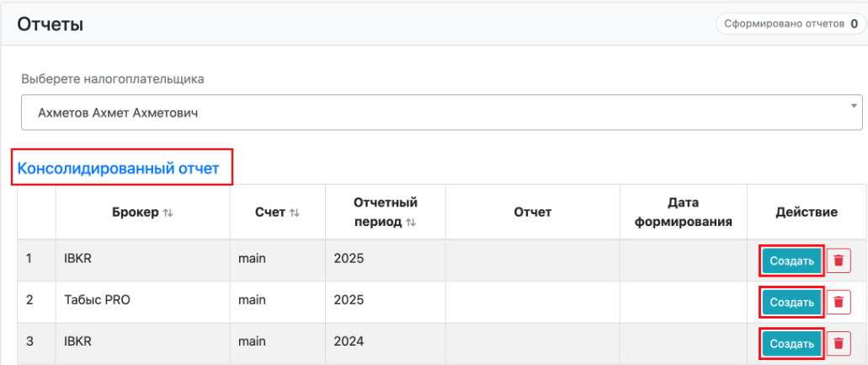Screen dimensions: 868x365
Task: Click the Сформировано отчетов counter badge
Action: pyautogui.click(x=791, y=24)
